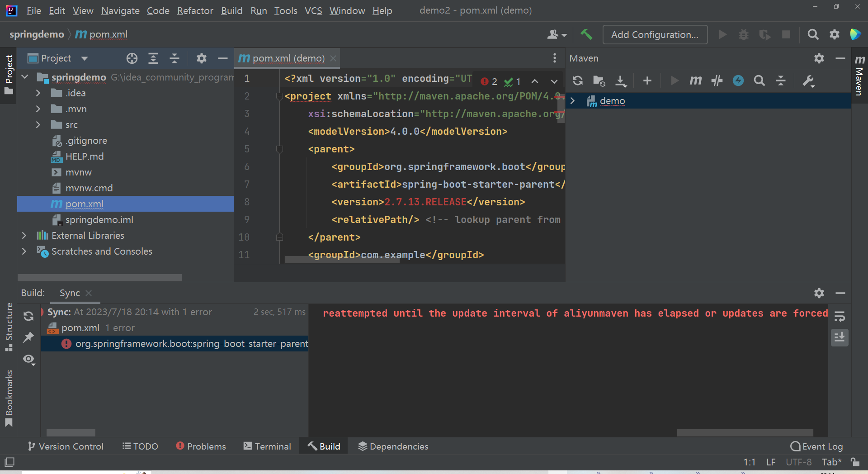Expand External Libraries node

24,236
